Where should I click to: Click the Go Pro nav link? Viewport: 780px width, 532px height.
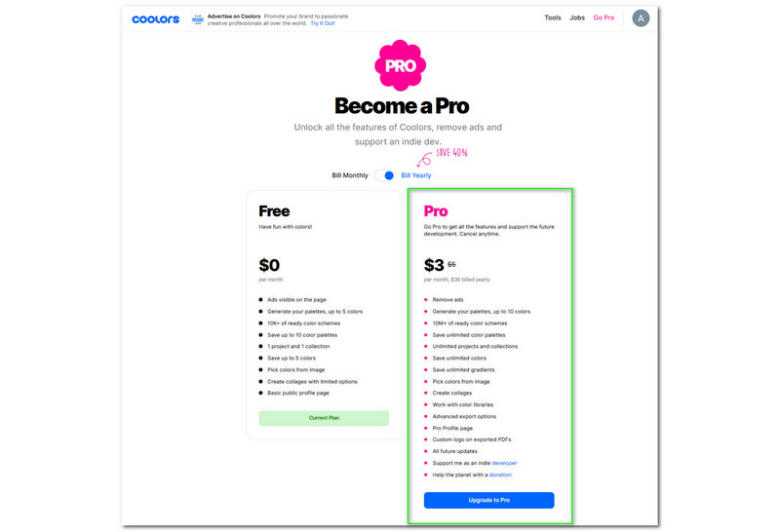(604, 18)
